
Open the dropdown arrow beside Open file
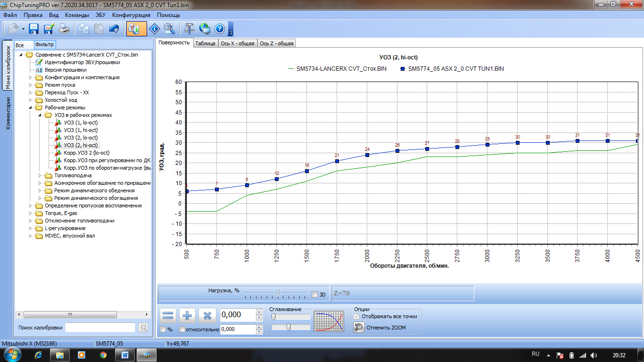tap(23, 29)
